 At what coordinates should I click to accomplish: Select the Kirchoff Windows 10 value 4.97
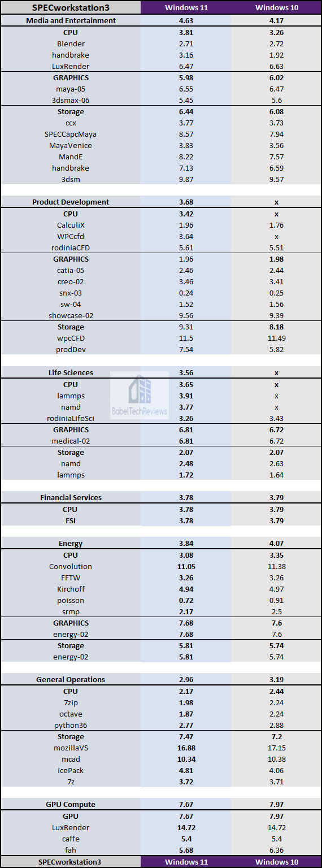276,589
